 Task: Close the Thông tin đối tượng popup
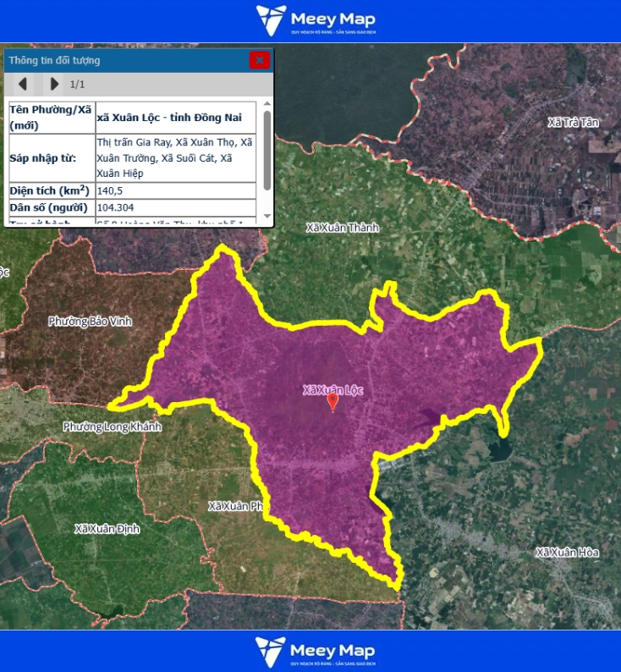pos(259,60)
